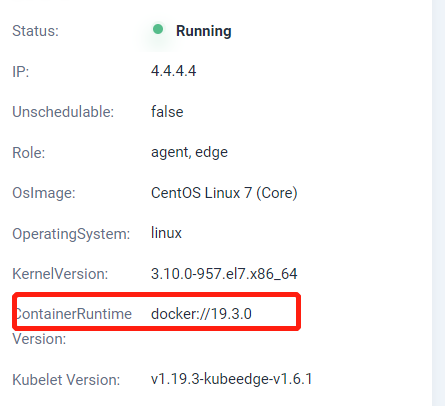The height and width of the screenshot is (406, 445).
Task: Click the OperatingSystem label
Action: pos(71,234)
